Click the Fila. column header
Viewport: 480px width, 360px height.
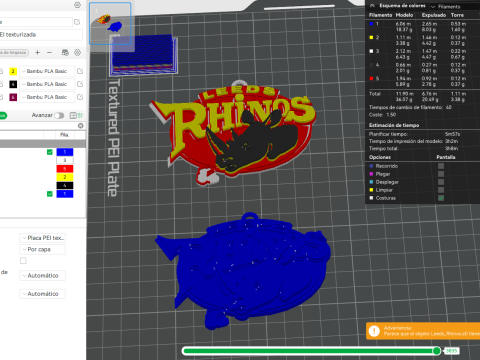(x=64, y=135)
